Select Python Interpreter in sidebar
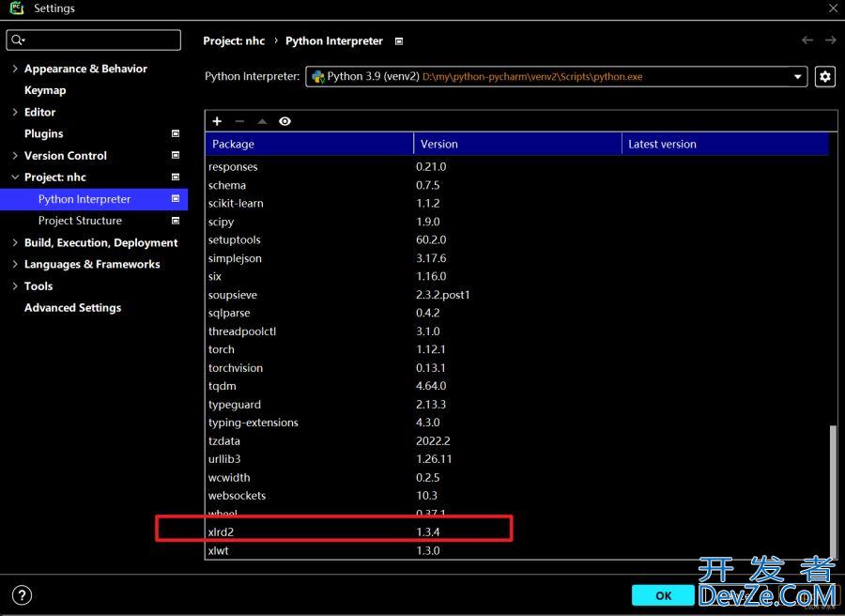Viewport: 845px width, 616px height. click(x=94, y=199)
